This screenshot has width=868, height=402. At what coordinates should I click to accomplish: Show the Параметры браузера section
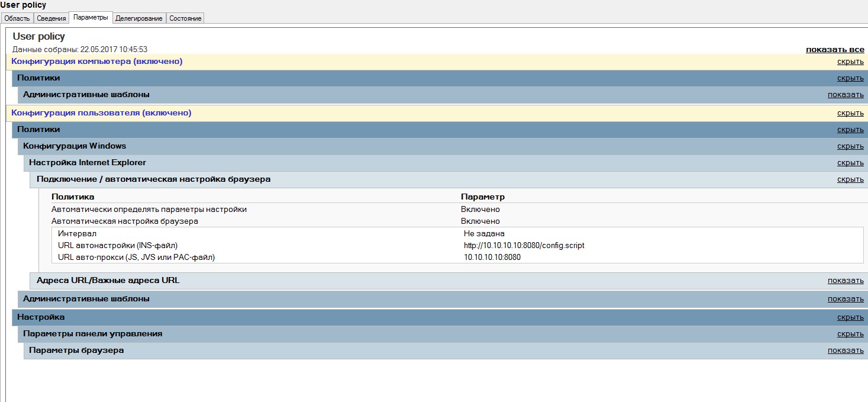[846, 350]
